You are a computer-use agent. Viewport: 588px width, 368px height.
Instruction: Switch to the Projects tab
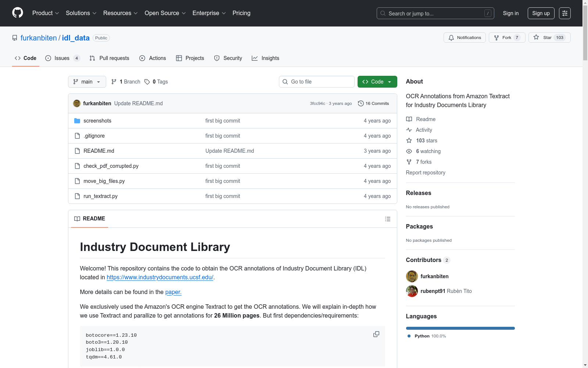[x=190, y=58]
